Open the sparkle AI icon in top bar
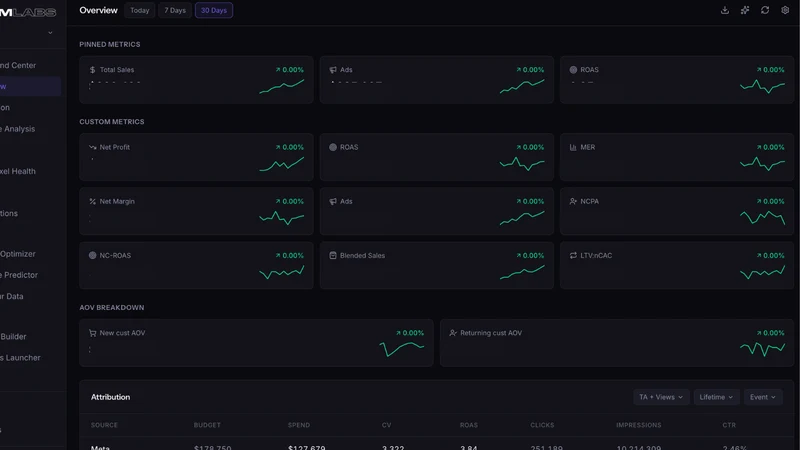800x450 pixels. (745, 10)
